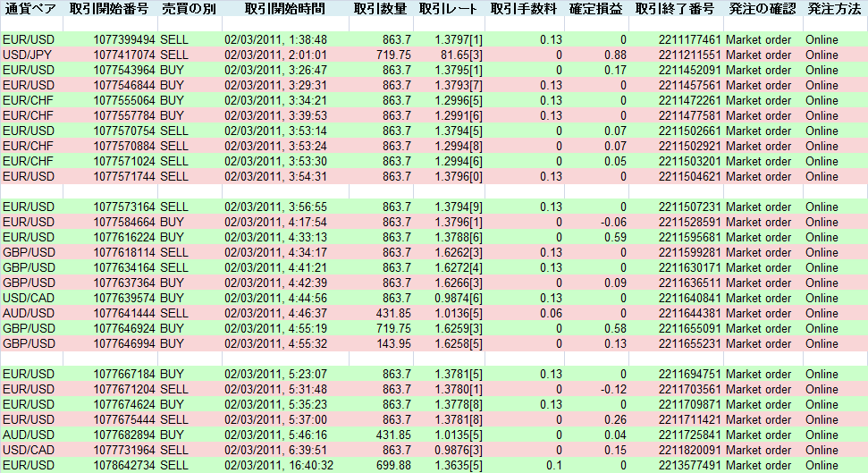Screen dimensions: 868x473
Task: Click the 取引開始番号 column header
Action: click(108, 9)
